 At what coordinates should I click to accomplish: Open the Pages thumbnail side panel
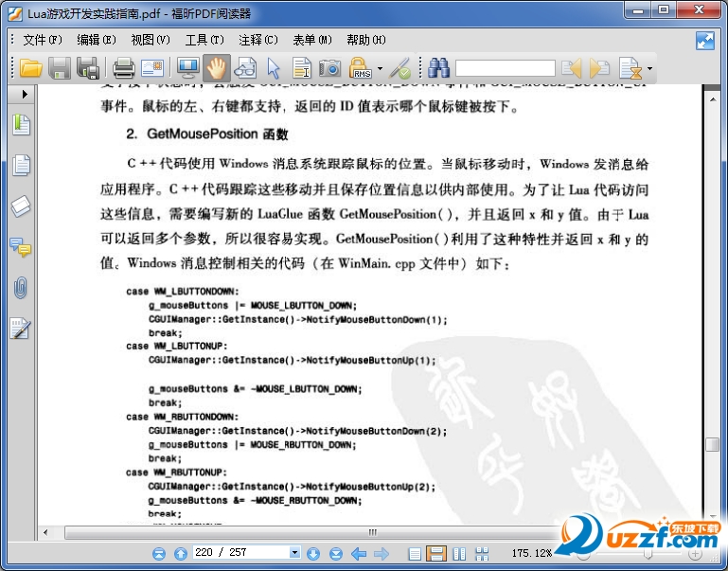click(x=22, y=166)
